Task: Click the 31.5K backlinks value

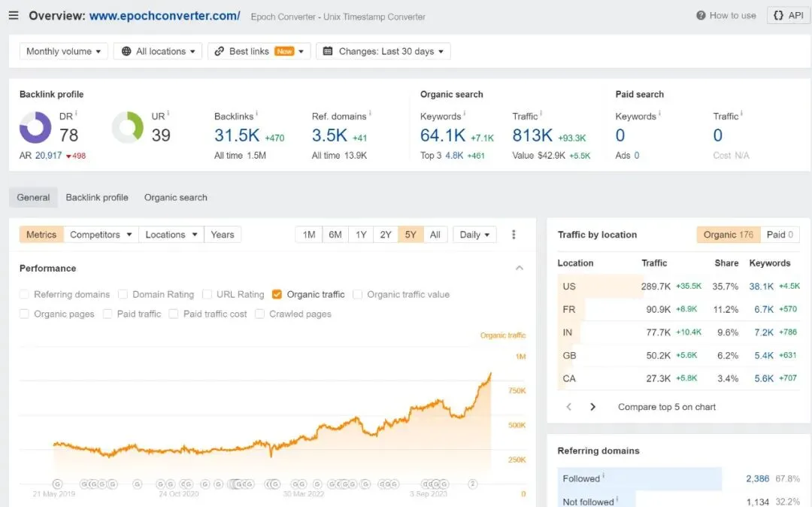Action: [x=237, y=135]
